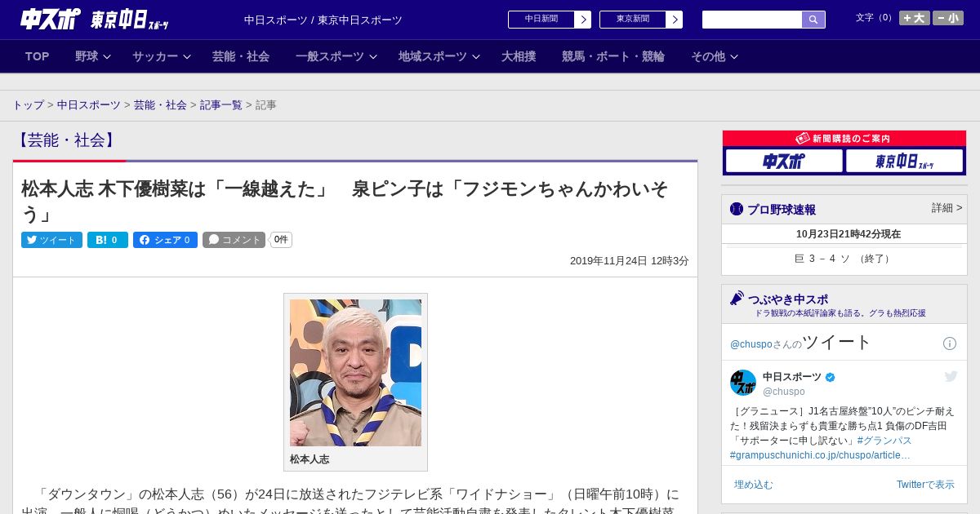Click the Twitter bird icon in tweet
The width and height of the screenshot is (980, 514).
coord(951,376)
